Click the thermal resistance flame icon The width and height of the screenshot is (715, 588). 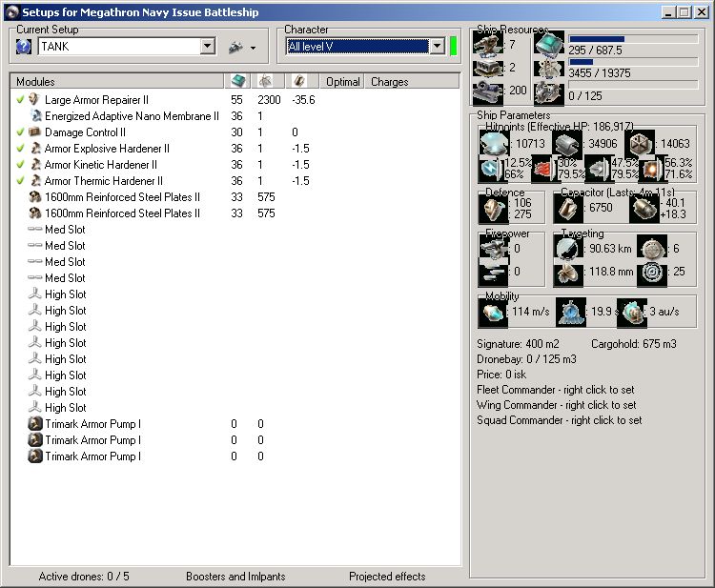tap(544, 168)
